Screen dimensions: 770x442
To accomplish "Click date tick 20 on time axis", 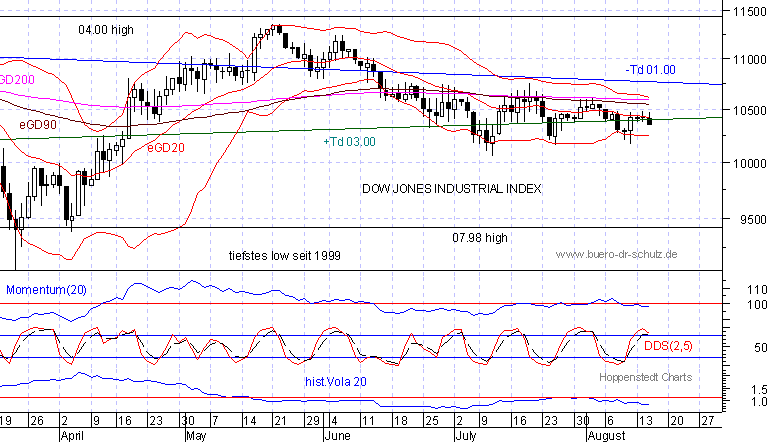I will click(x=677, y=421).
